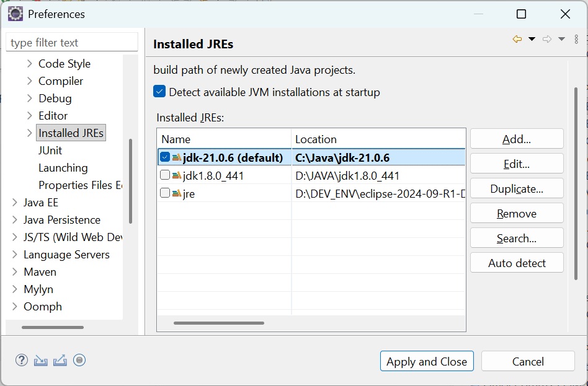588x386 pixels.
Task: Expand the Installed JREs tree node
Action: (x=30, y=133)
